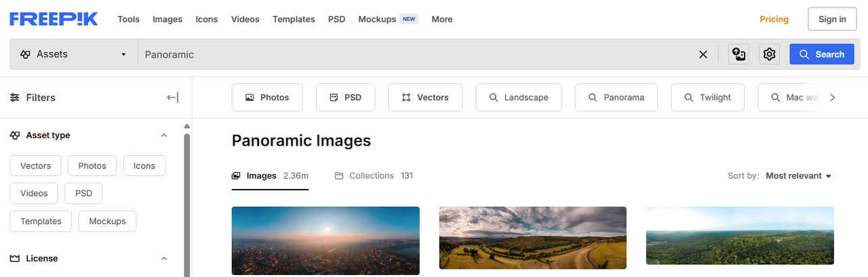The image size is (868, 277).
Task: Click the sidebar scrollbar up arrow
Action: coord(187,126)
